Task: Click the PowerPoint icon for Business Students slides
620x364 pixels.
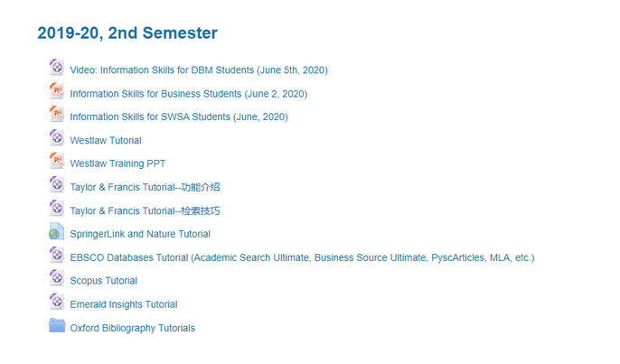Action: pos(57,91)
